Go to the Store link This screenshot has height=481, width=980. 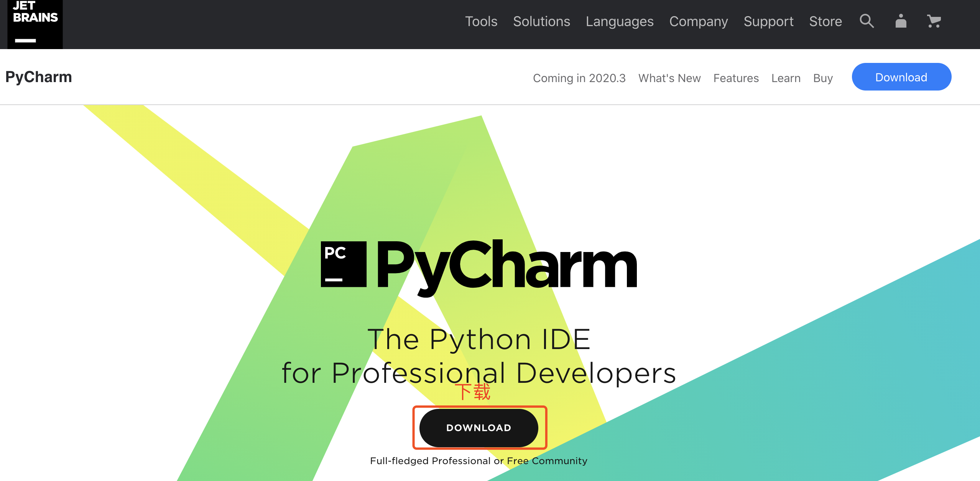click(x=825, y=21)
